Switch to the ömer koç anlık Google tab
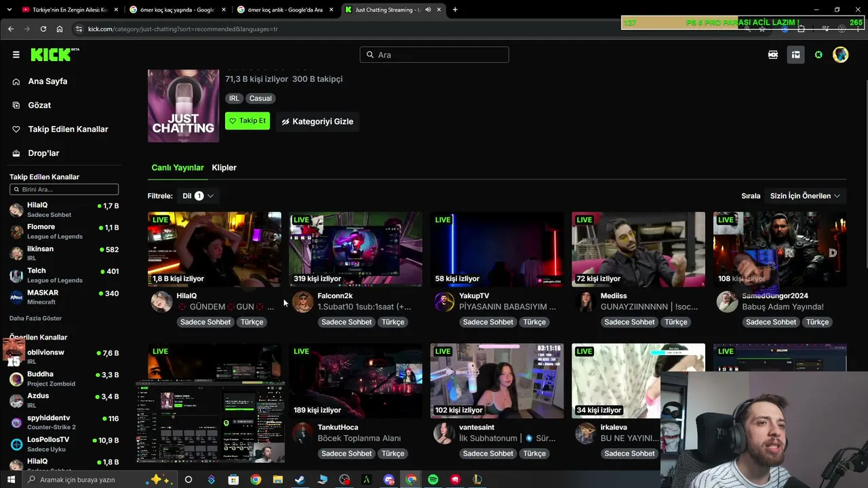Image resolution: width=868 pixels, height=488 pixels. [x=285, y=9]
